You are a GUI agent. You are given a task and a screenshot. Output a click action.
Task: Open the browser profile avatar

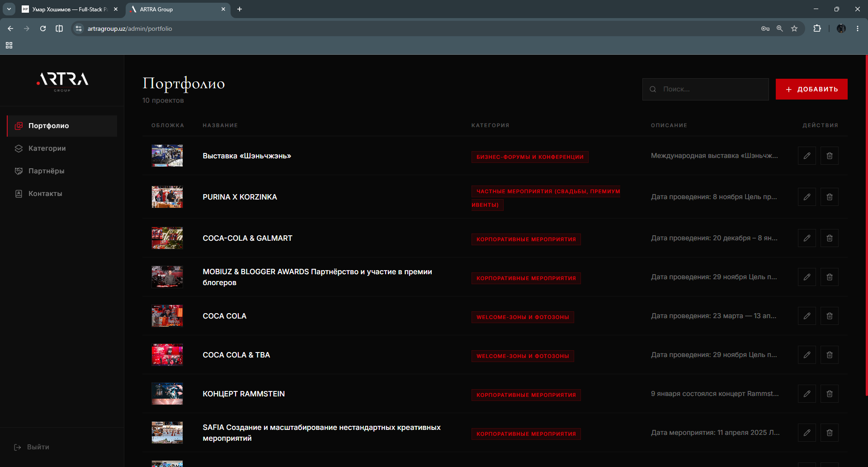[x=841, y=29]
